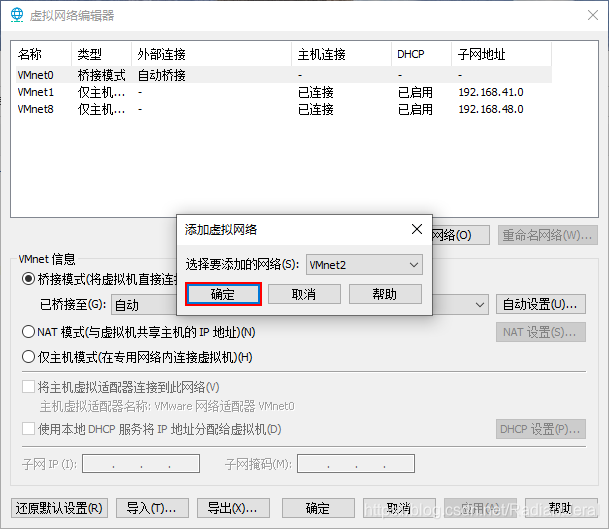Click 自动设置(U)... button
Image resolution: width=609 pixels, height=529 pixels.
(x=541, y=304)
